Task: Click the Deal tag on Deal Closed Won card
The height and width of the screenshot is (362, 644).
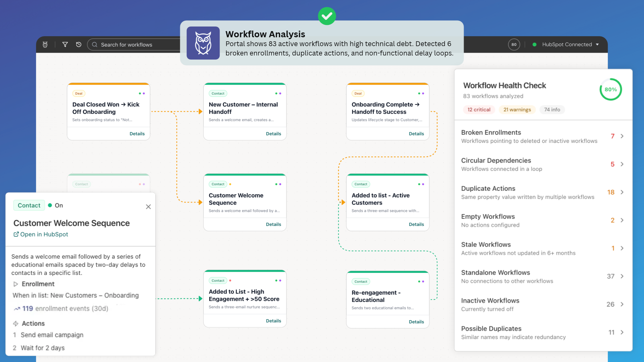Action: click(x=79, y=93)
